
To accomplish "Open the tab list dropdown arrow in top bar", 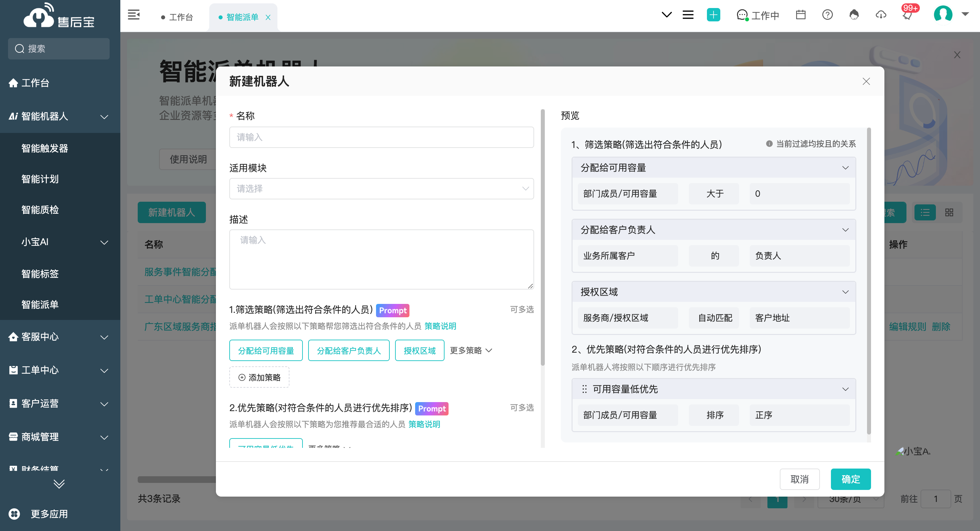I will (666, 15).
